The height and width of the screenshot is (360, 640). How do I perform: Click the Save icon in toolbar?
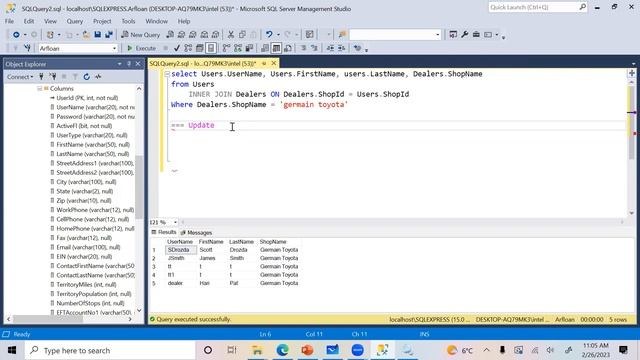(98, 35)
